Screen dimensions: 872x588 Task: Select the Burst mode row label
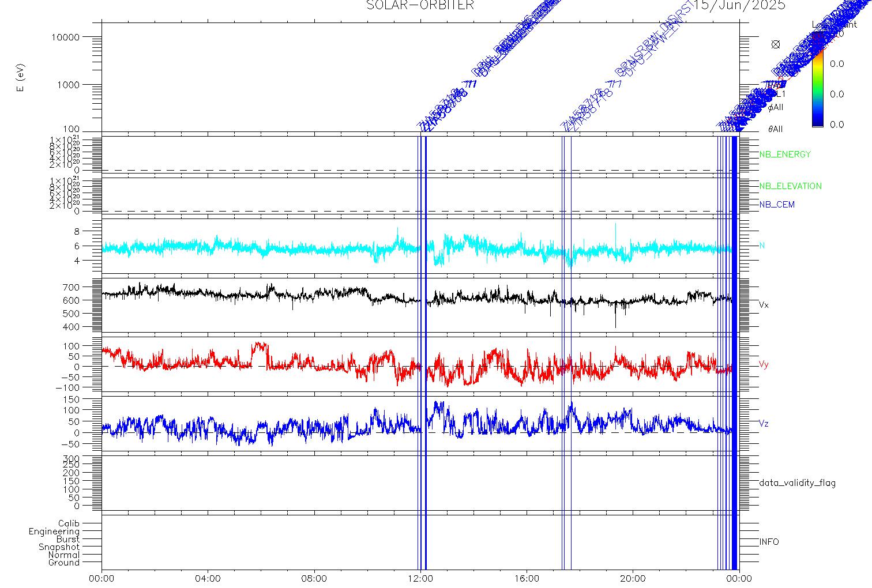pyautogui.click(x=68, y=540)
